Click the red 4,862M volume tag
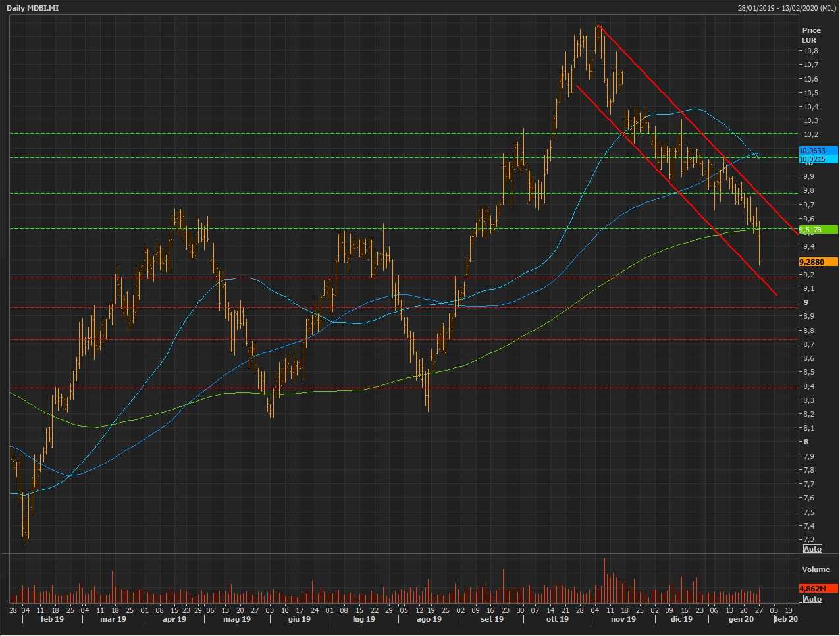840x636 pixels. [818, 589]
